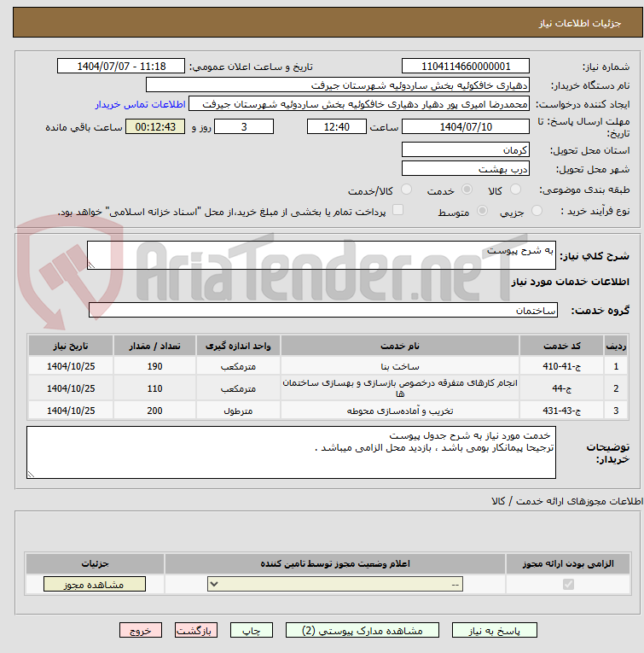644x653 pixels.
Task: Select the 'خدمت' radio button
Action: 467,189
